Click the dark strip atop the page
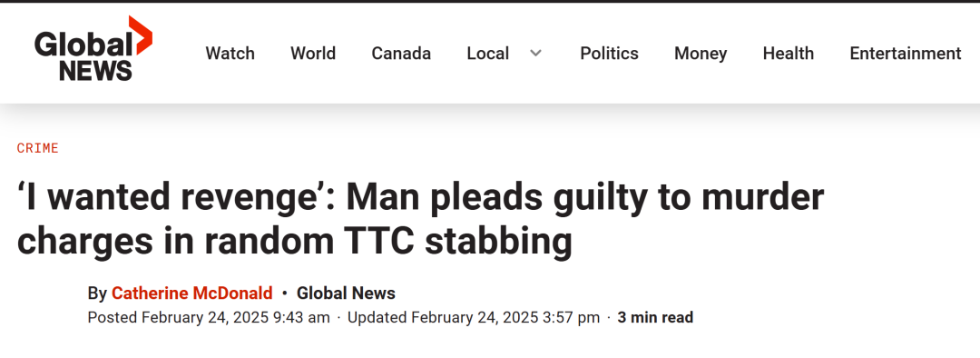 click(x=490, y=1)
